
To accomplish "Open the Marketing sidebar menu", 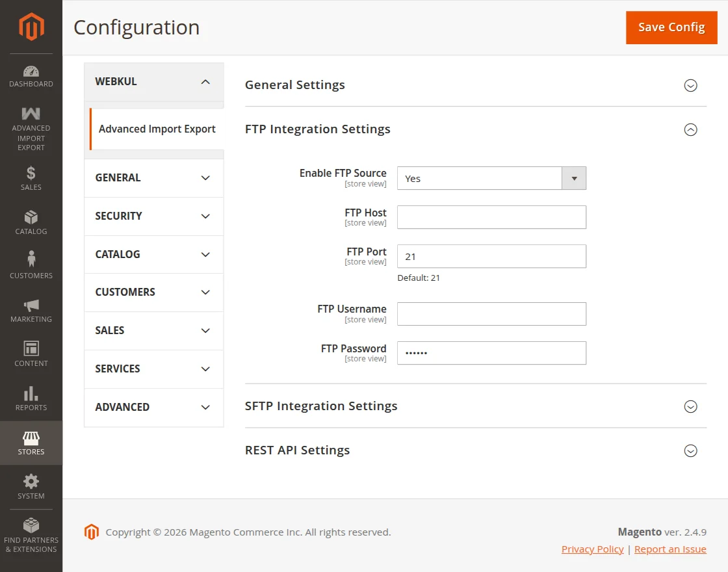I will pyautogui.click(x=31, y=311).
